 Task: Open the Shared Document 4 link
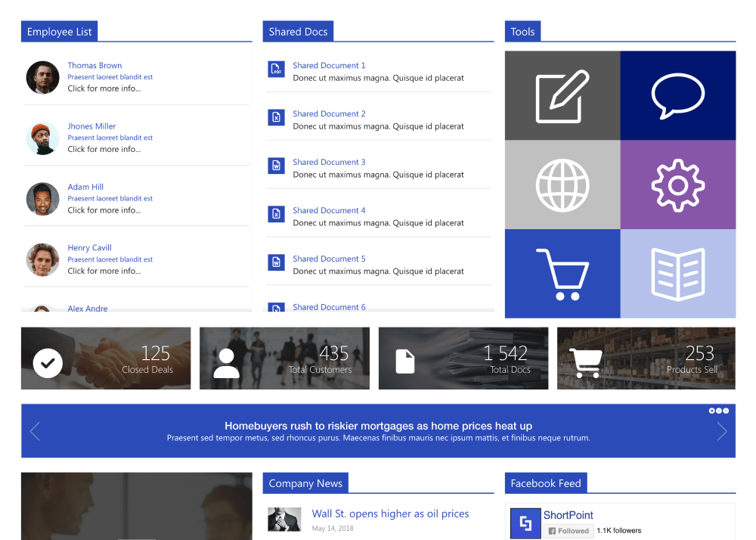(x=329, y=210)
